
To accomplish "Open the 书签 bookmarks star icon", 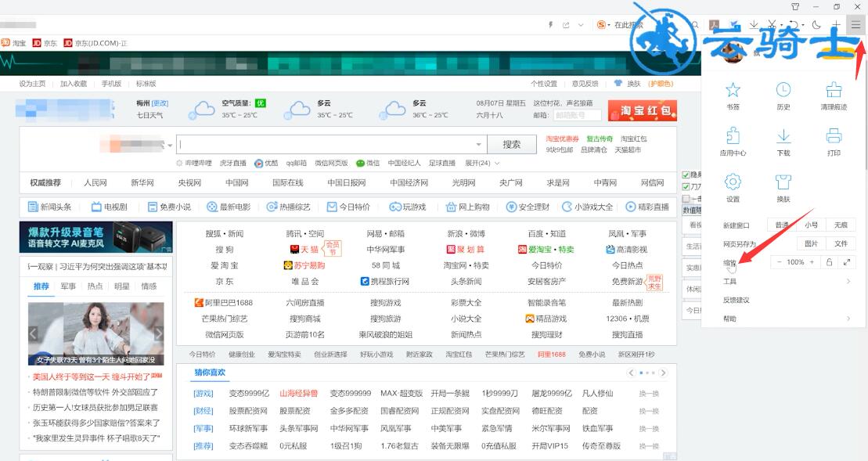I will tap(733, 90).
